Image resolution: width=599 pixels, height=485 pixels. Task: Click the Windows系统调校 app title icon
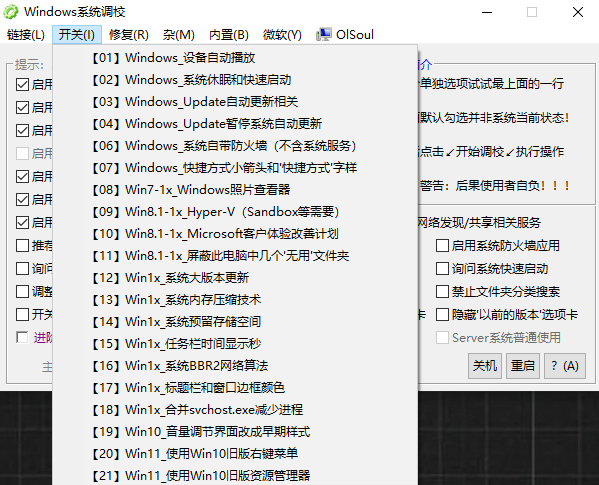coord(11,12)
